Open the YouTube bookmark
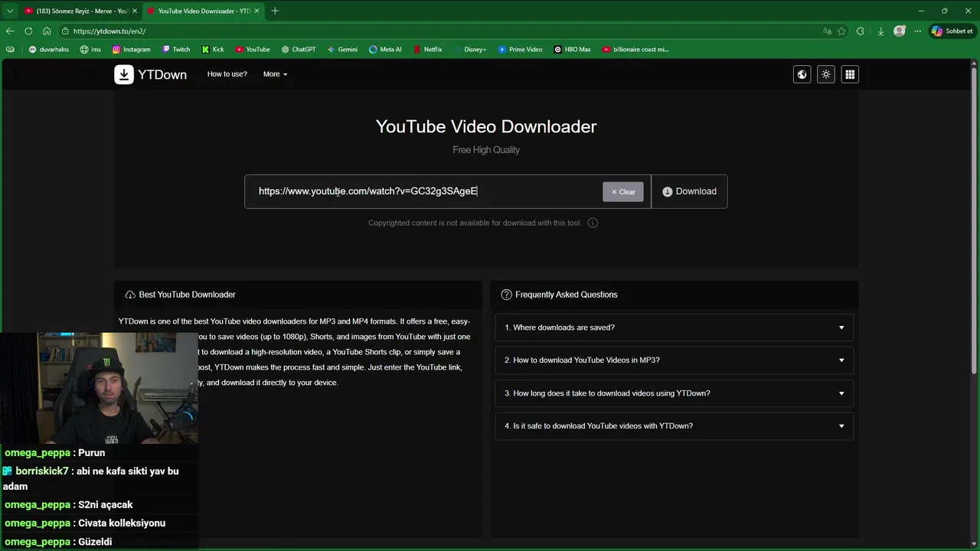980x551 pixels. tap(253, 49)
